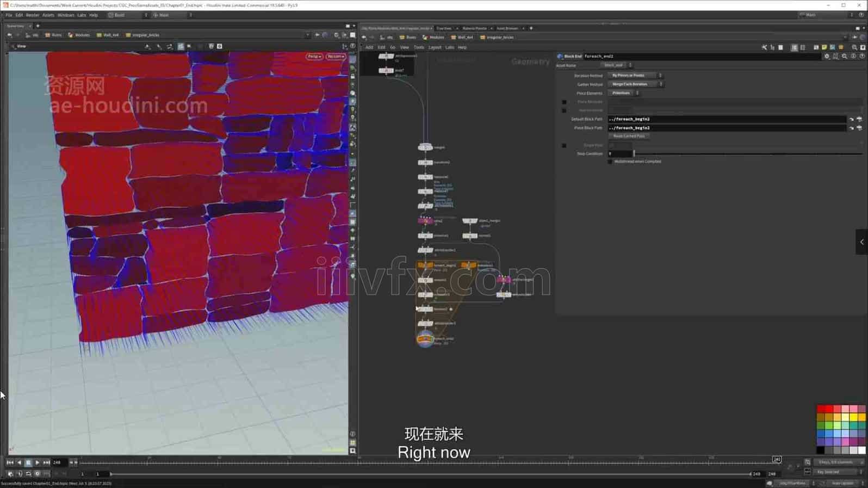Click Reset Cached Pass button

(629, 136)
